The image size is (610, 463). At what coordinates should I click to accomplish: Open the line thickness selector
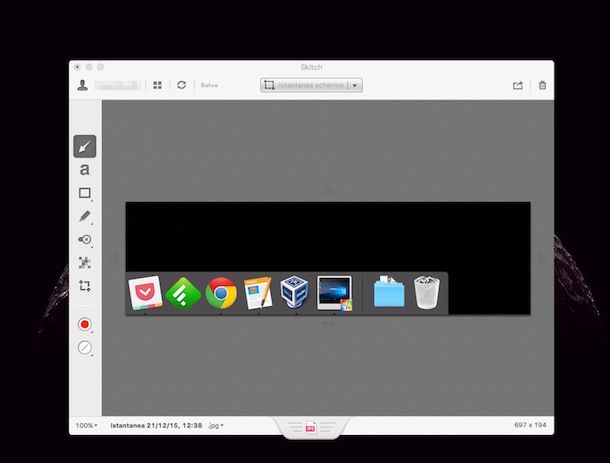tap(85, 347)
